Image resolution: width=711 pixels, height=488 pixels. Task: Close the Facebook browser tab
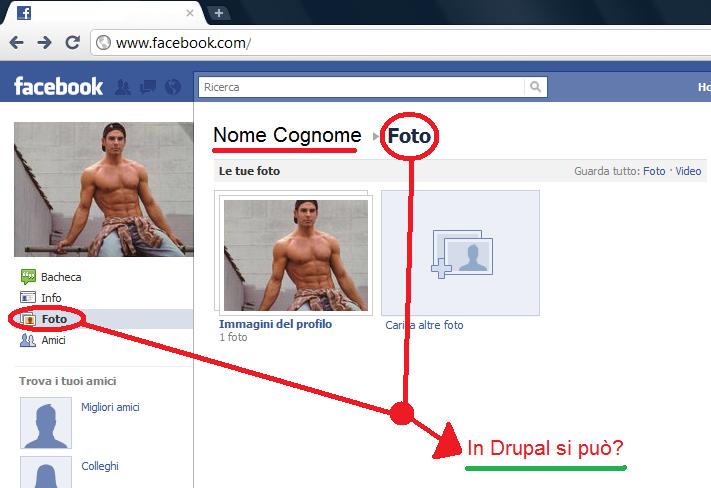190,13
